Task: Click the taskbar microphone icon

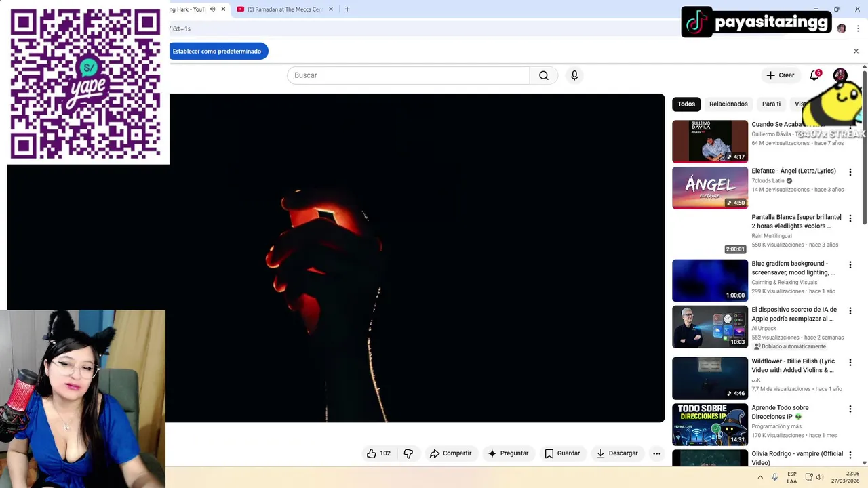Action: pyautogui.click(x=775, y=477)
